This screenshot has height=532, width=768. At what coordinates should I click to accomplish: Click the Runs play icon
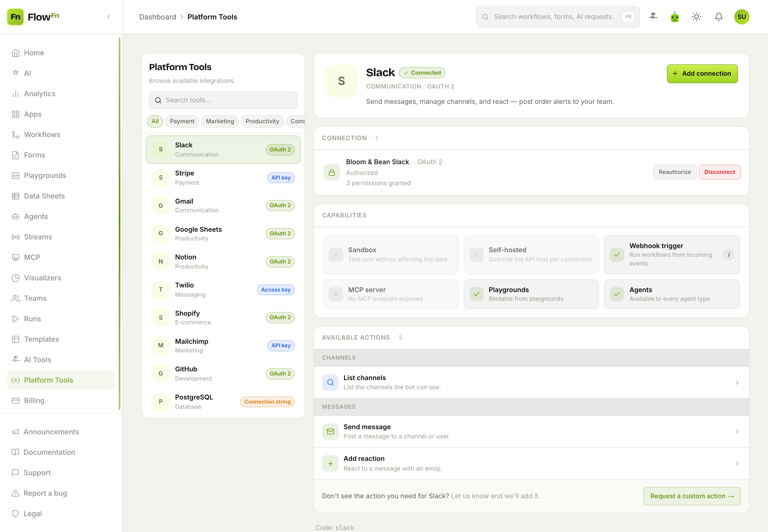pos(15,319)
